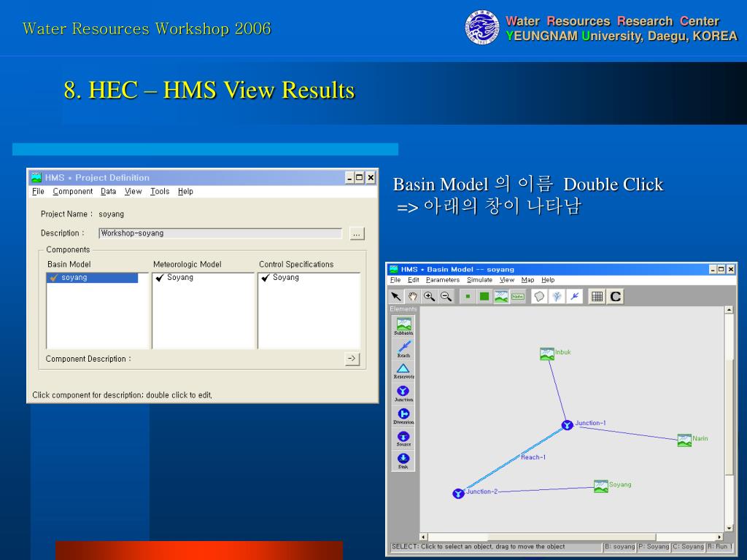Activate the hand pan tool
Viewport: 747px width, 560px height.
coord(413,296)
